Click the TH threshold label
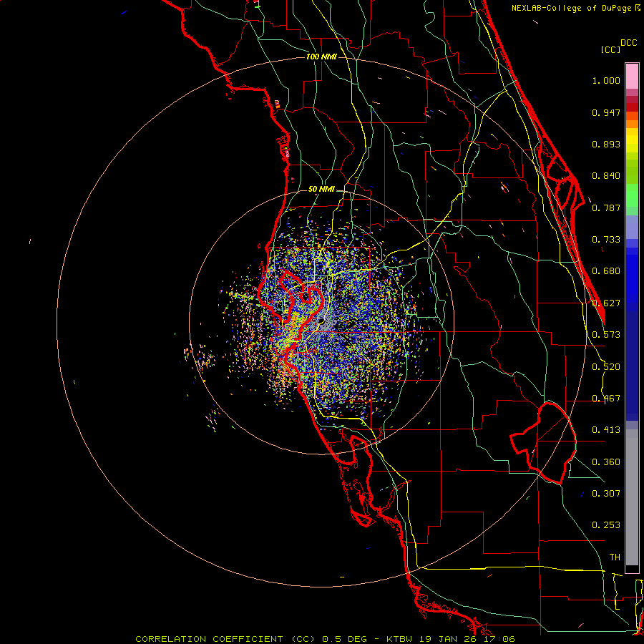 615,557
